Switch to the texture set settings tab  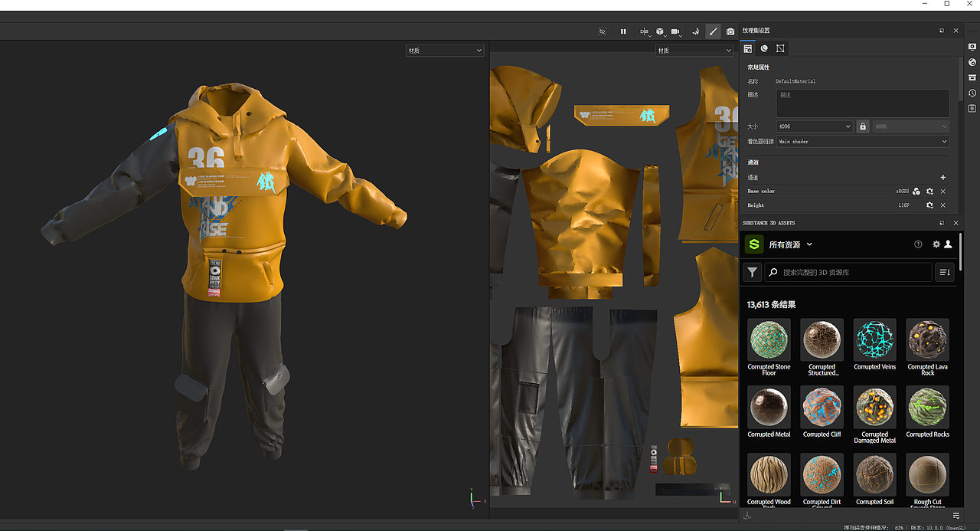tap(748, 48)
